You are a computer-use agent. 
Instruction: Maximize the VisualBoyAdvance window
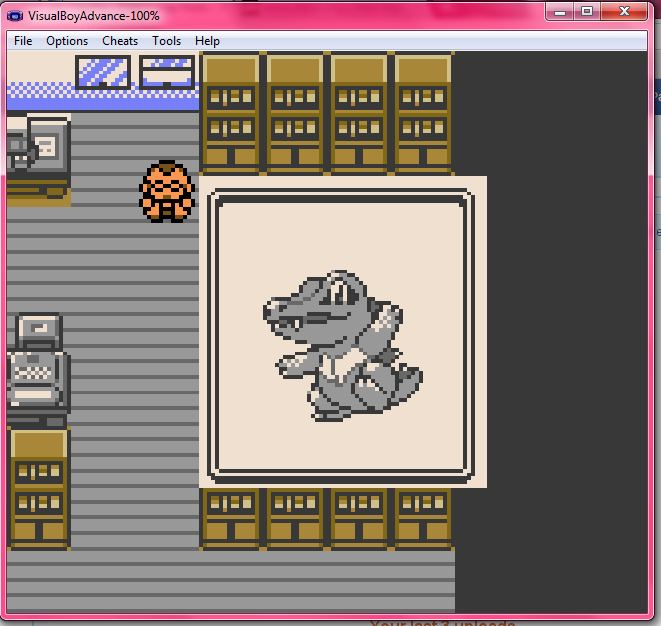tap(587, 12)
